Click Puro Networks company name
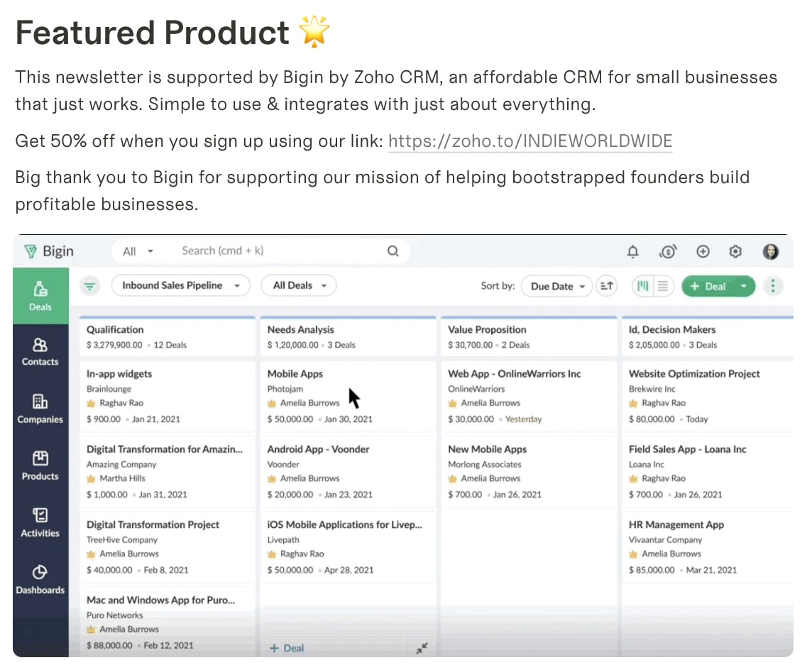This screenshot has height=670, width=812. (114, 615)
